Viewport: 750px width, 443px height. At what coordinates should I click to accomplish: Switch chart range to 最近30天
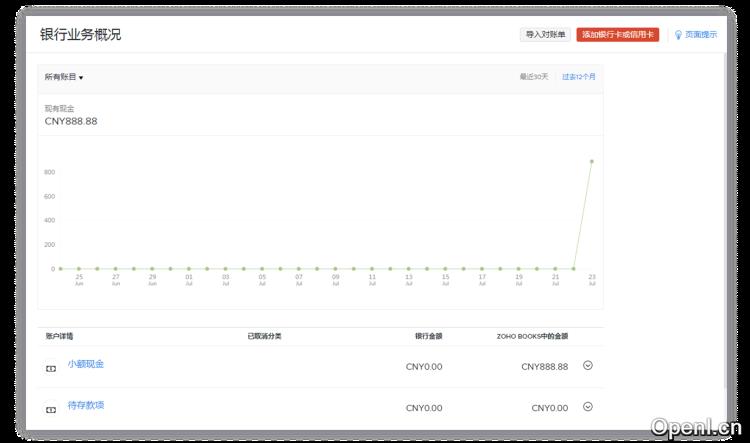[x=533, y=77]
